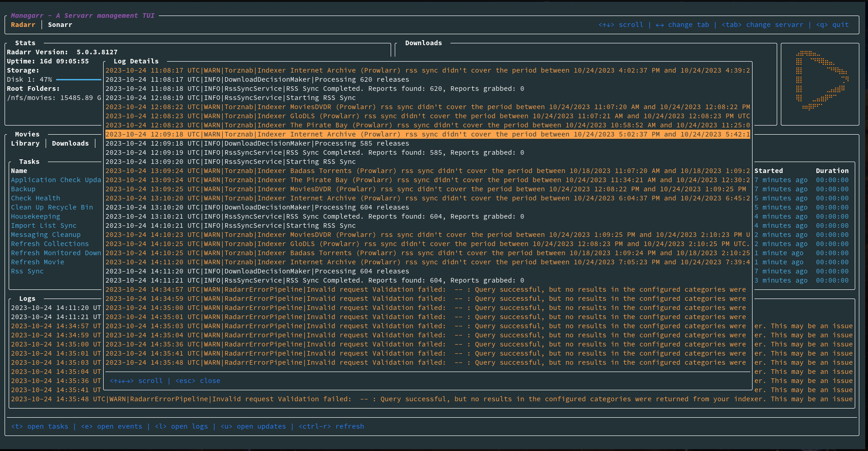The height and width of the screenshot is (451, 868).
Task: Click the ctrl-r refresh shortcut hint
Action: 331,426
